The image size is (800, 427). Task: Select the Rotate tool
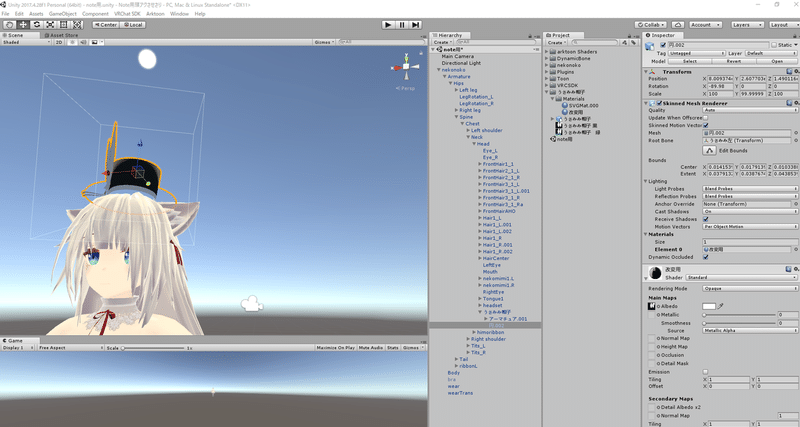[x=36, y=24]
